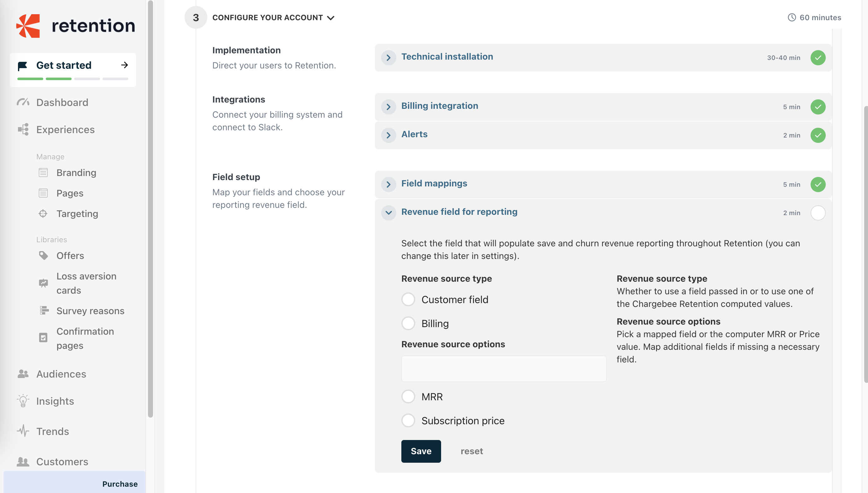Click the reset link
Image resolution: width=868 pixels, height=493 pixels.
click(x=471, y=451)
